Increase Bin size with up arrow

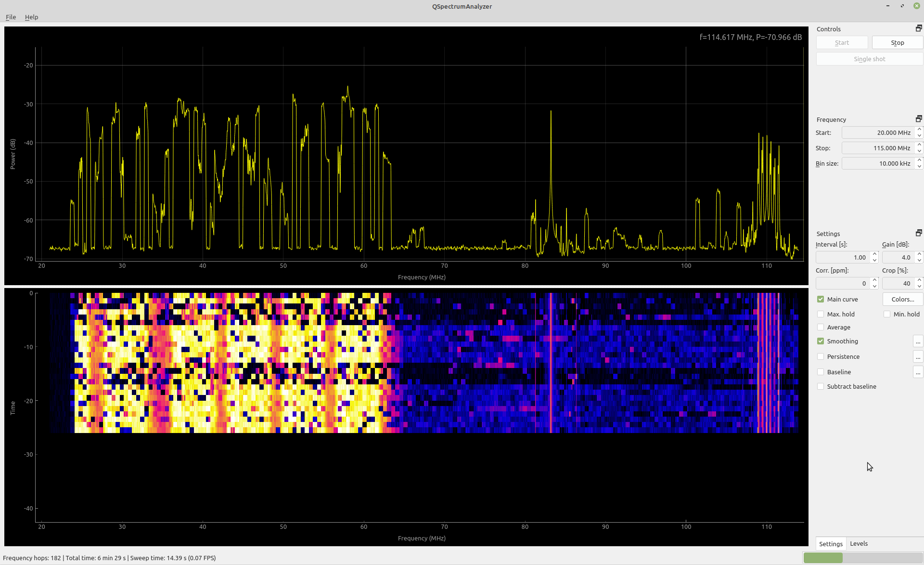pyautogui.click(x=919, y=160)
